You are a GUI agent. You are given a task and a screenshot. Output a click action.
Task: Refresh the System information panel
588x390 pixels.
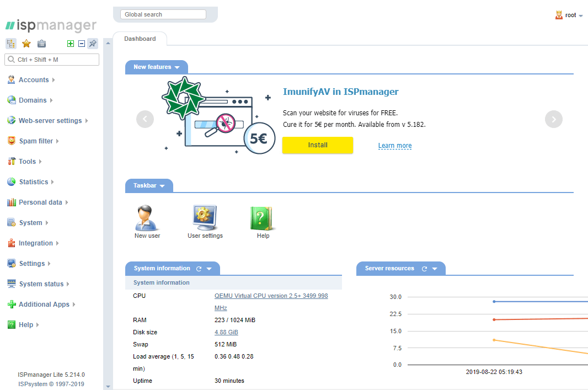[x=199, y=269]
